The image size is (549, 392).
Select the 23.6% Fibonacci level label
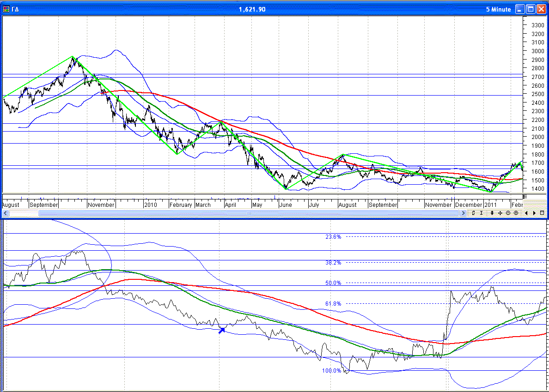pyautogui.click(x=333, y=237)
